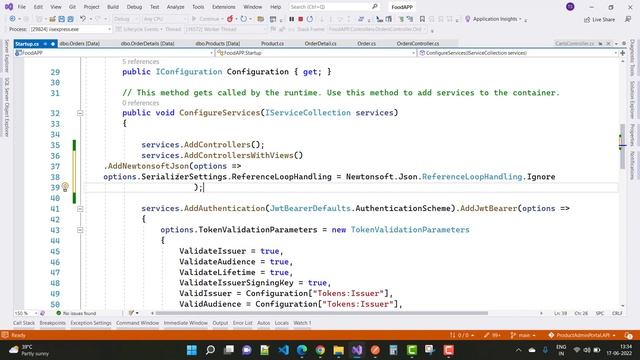The image size is (640, 360).
Task: Switch to OrdersController.cs tab
Action: click(418, 43)
